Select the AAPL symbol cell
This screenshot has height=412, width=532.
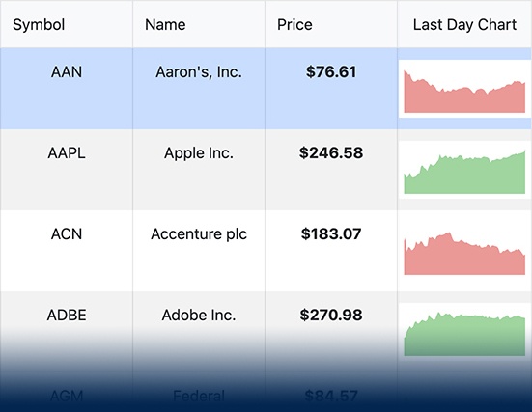pos(67,170)
